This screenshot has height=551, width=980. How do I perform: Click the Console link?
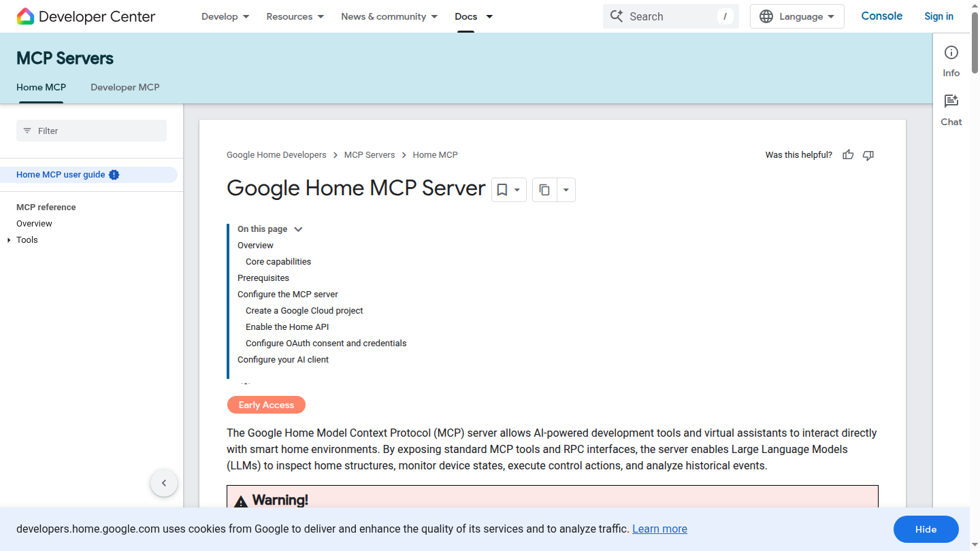click(x=882, y=16)
